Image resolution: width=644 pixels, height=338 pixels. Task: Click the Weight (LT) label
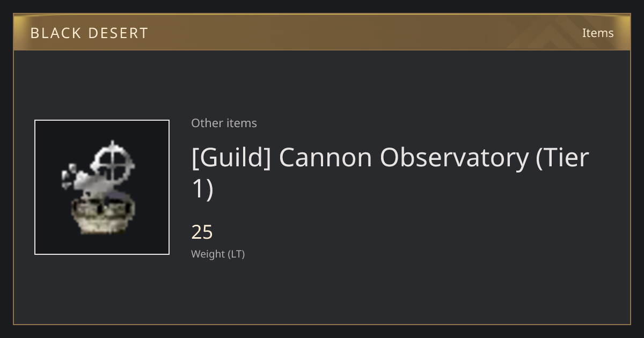218,254
